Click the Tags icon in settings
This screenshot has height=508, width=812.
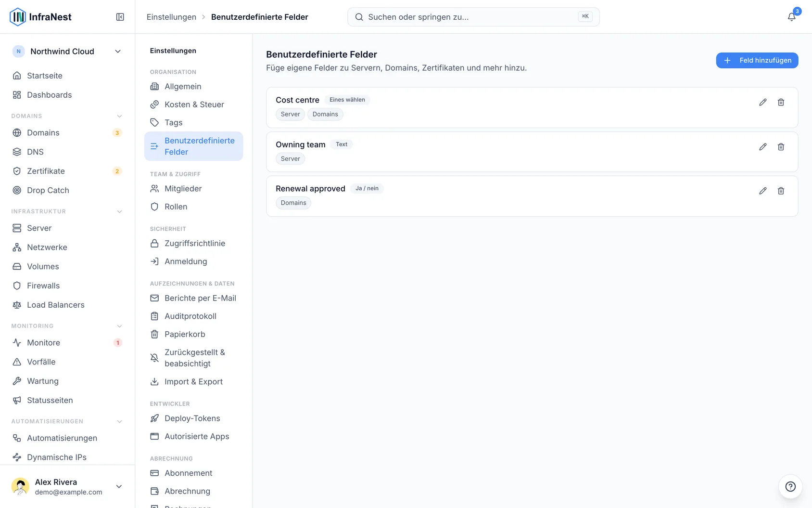[154, 122]
